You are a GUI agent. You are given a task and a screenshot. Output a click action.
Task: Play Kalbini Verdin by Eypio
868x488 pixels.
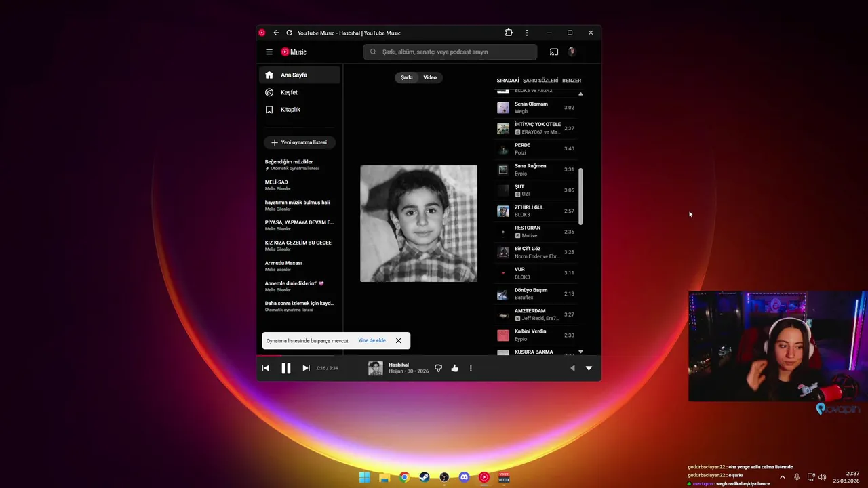tap(536, 335)
